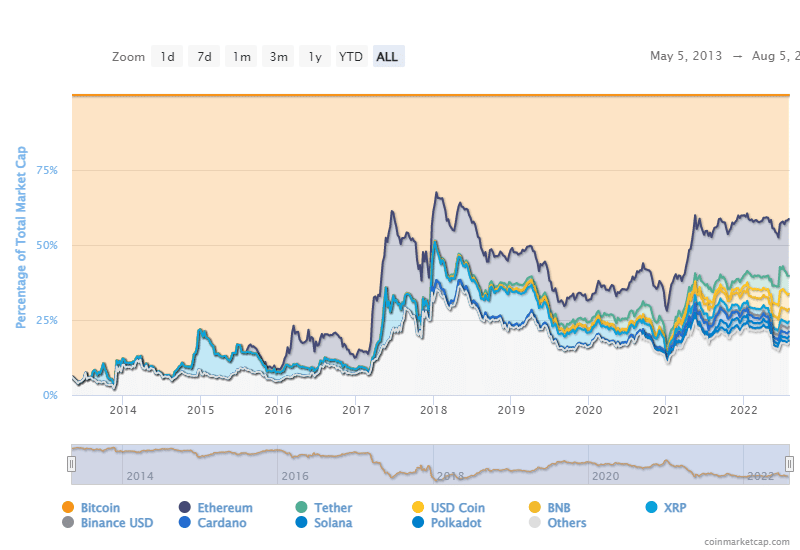Switch zoom to YTD
The width and height of the screenshot is (800, 550).
pyautogui.click(x=350, y=57)
